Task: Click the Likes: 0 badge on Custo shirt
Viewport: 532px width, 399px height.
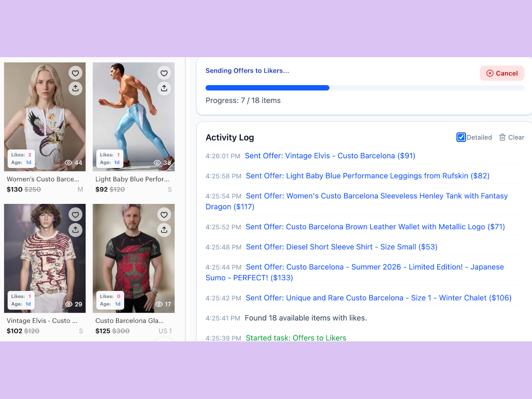Action: pyautogui.click(x=110, y=296)
